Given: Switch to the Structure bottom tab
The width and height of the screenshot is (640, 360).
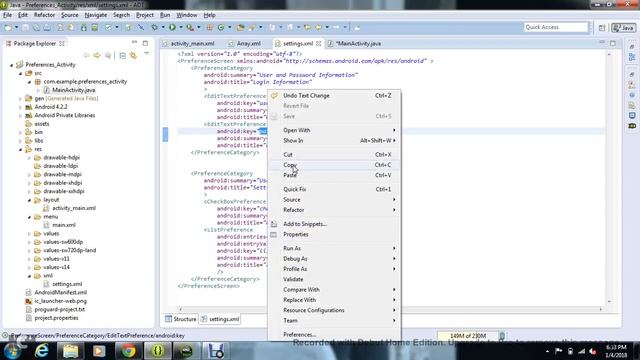Looking at the screenshot, I should point(181,319).
